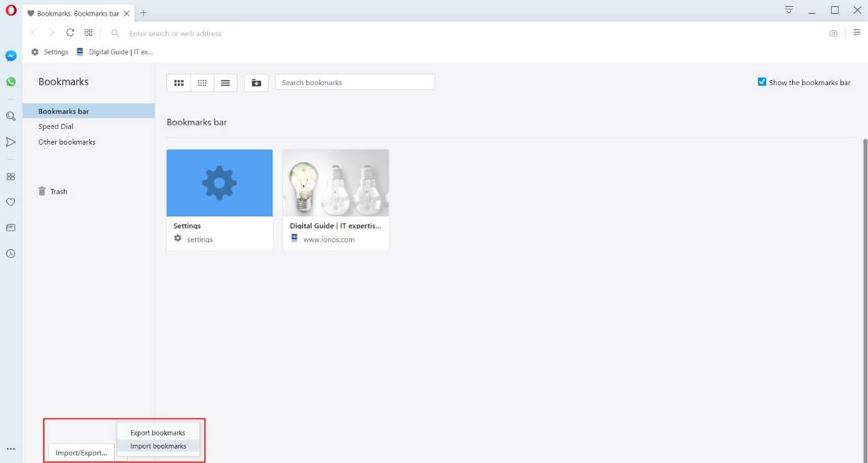Click the red Opera menu button

11,10
